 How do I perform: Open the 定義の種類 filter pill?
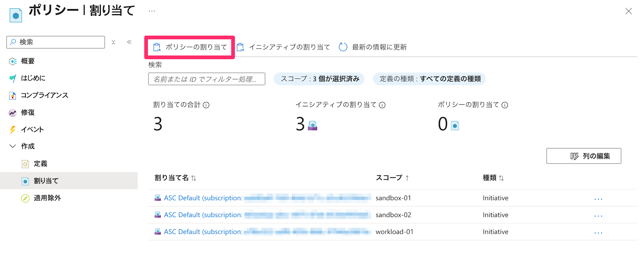[429, 79]
